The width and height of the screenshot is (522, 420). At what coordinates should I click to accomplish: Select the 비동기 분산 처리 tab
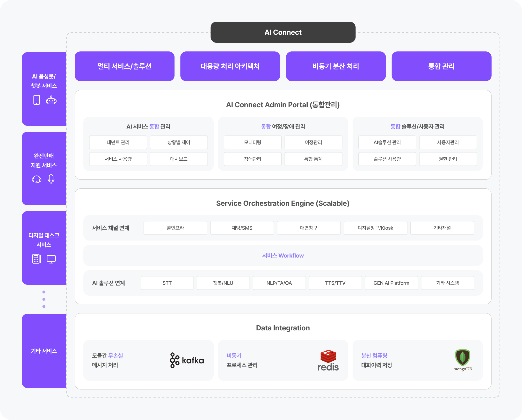[x=336, y=66]
